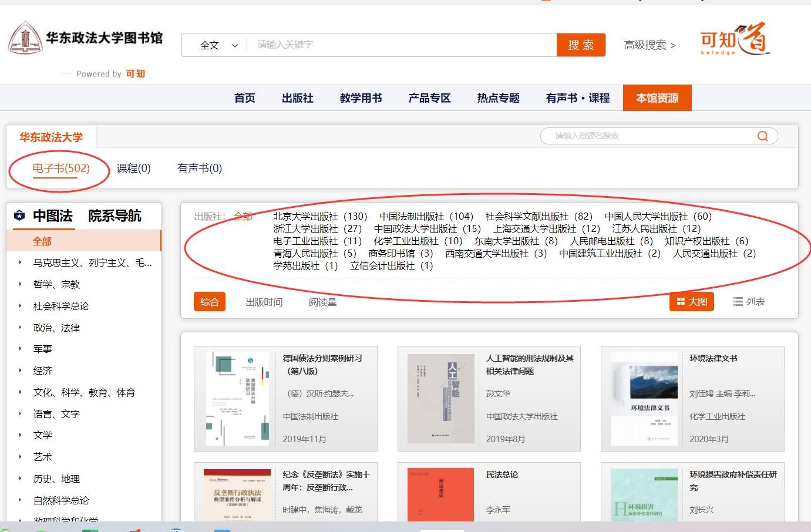811x532 pixels.
Task: Open 人工智能的刑法规制 book cover thumbnail
Action: pyautogui.click(x=440, y=398)
